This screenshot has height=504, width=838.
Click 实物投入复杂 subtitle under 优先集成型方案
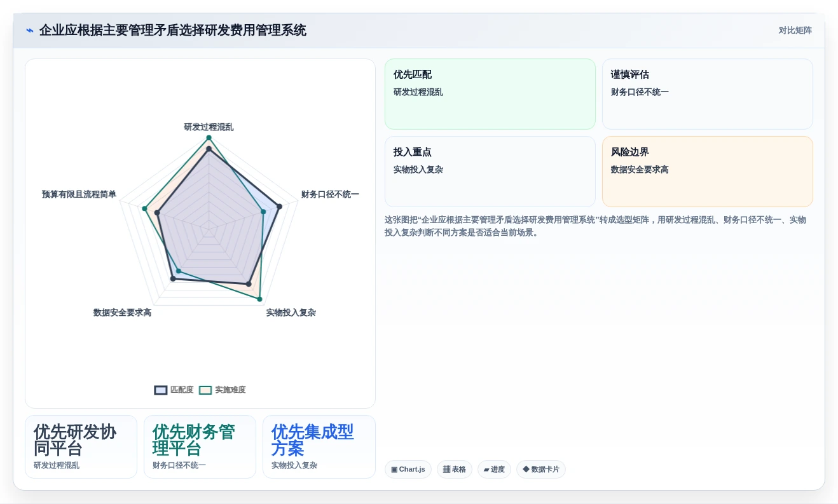[294, 465]
